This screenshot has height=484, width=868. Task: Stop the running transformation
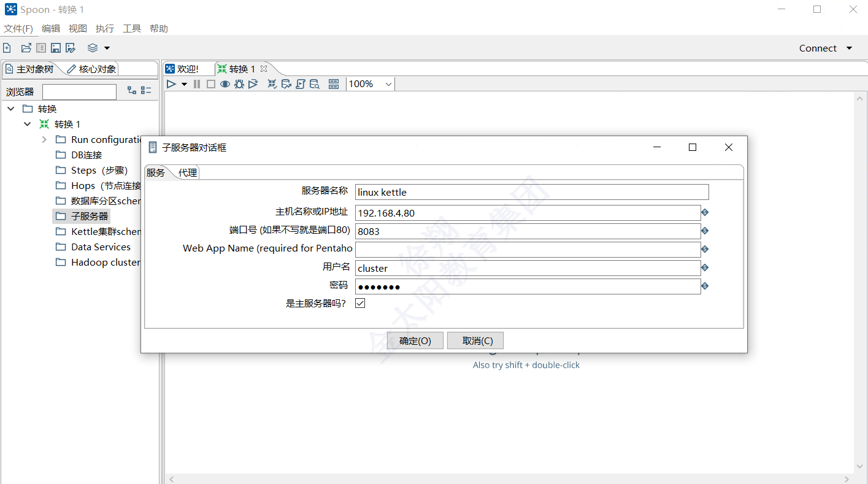tap(211, 84)
